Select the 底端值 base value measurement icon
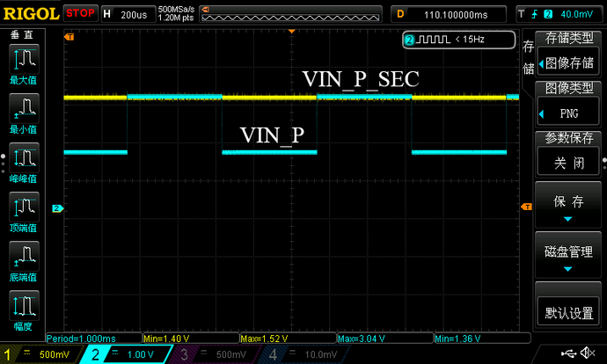The height and width of the screenshot is (364, 607). click(24, 261)
